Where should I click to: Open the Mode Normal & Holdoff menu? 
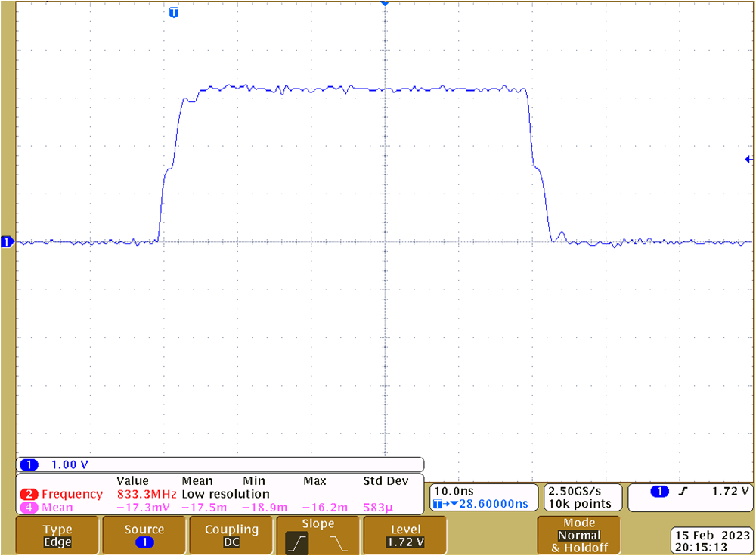[x=579, y=535]
